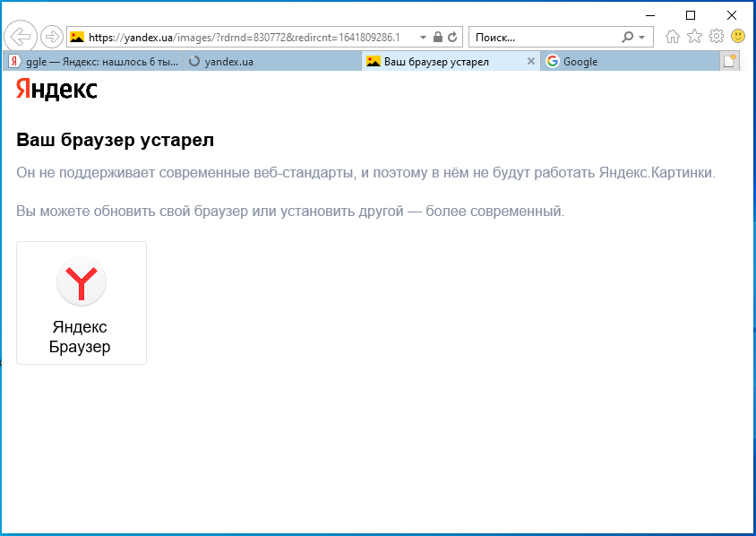The height and width of the screenshot is (536, 756).
Task: Open a new tab with the New Tab button
Action: click(729, 61)
